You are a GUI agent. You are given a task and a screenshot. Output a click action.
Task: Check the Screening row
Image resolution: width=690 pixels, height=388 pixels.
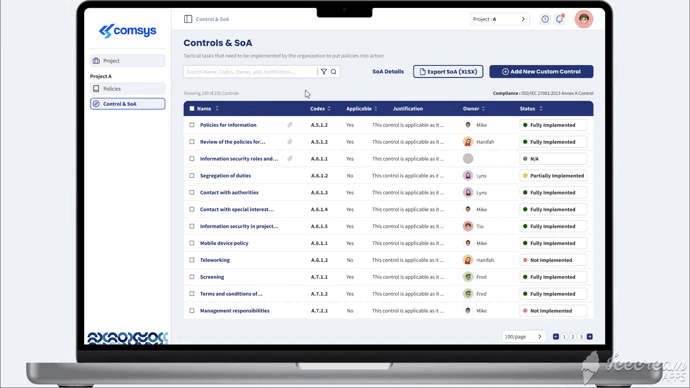(192, 277)
